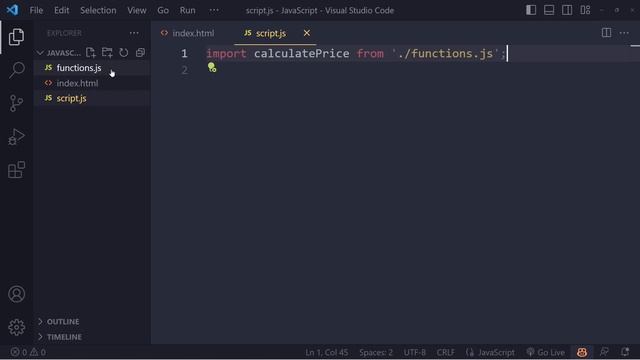This screenshot has height=360, width=640.
Task: Collapse all folders in Explorer
Action: coord(140,53)
